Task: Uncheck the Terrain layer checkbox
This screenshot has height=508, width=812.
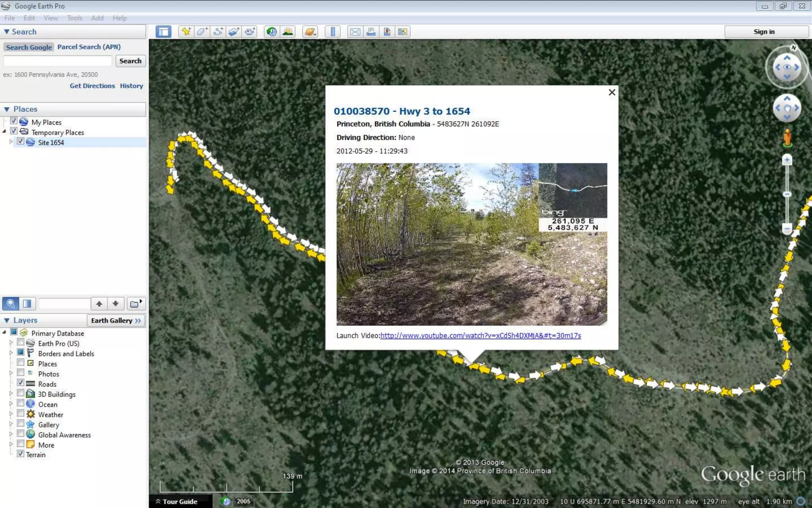Action: point(21,454)
